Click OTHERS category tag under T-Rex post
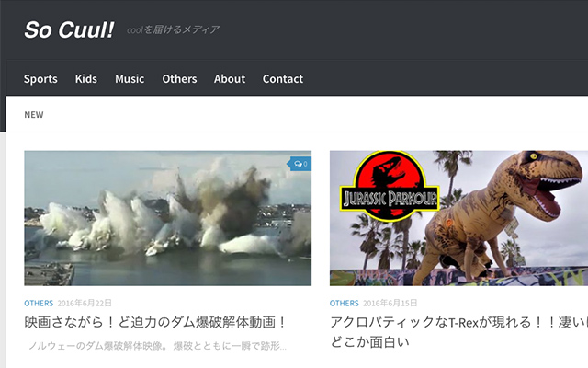 pyautogui.click(x=345, y=303)
